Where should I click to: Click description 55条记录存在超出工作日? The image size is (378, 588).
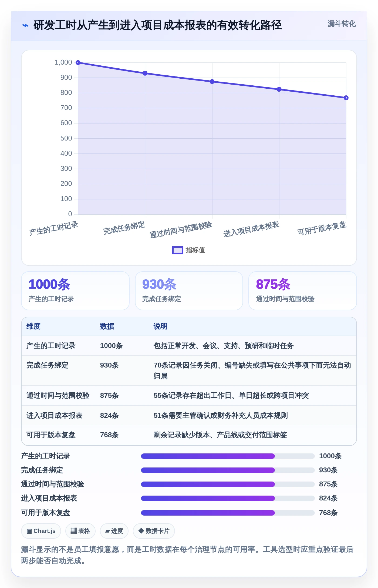tap(231, 396)
